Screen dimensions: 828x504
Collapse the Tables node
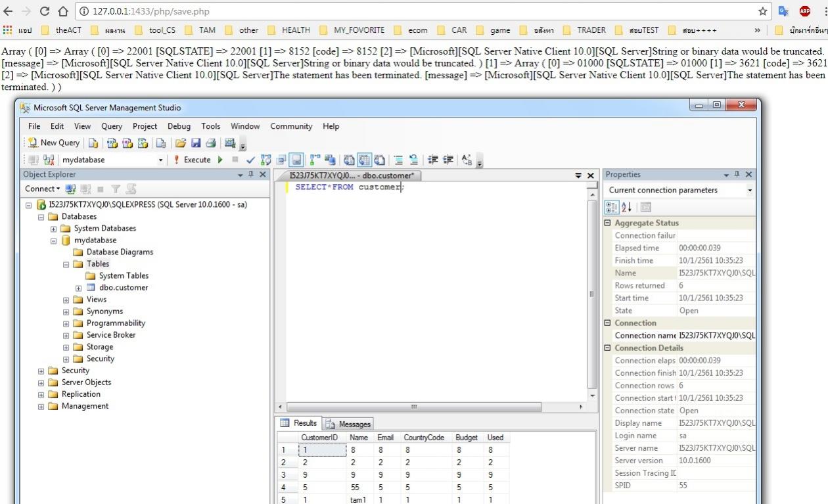point(66,264)
